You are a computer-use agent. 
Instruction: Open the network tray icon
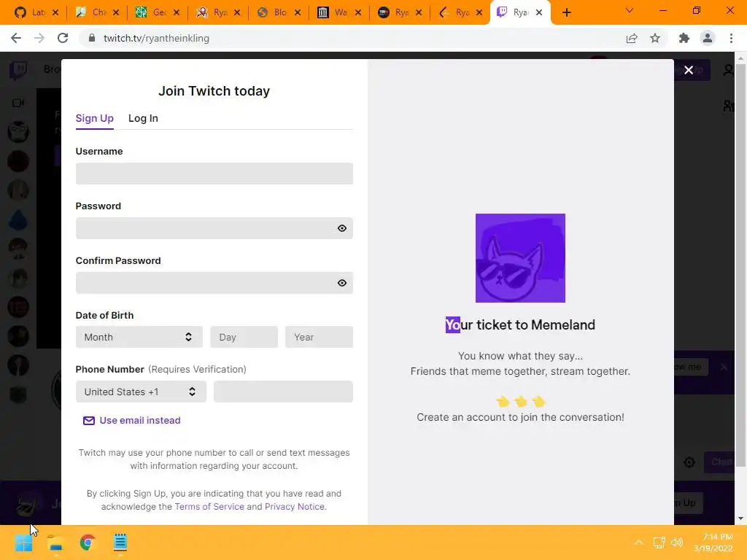659,542
